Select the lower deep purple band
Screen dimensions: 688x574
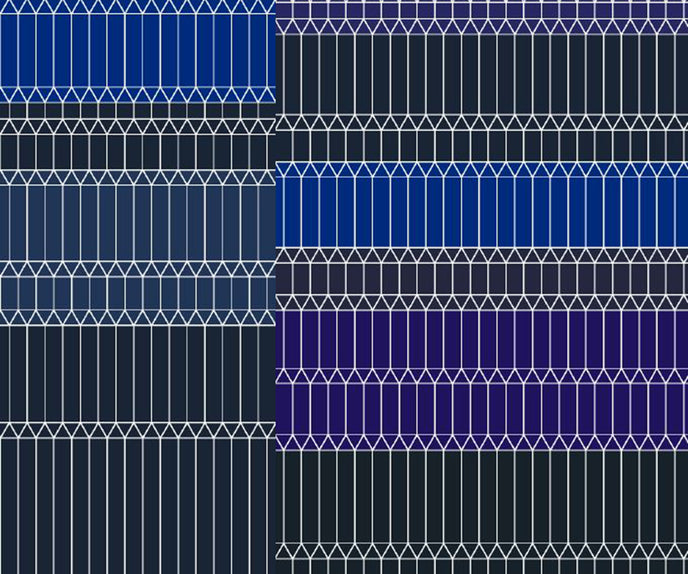pos(482,409)
